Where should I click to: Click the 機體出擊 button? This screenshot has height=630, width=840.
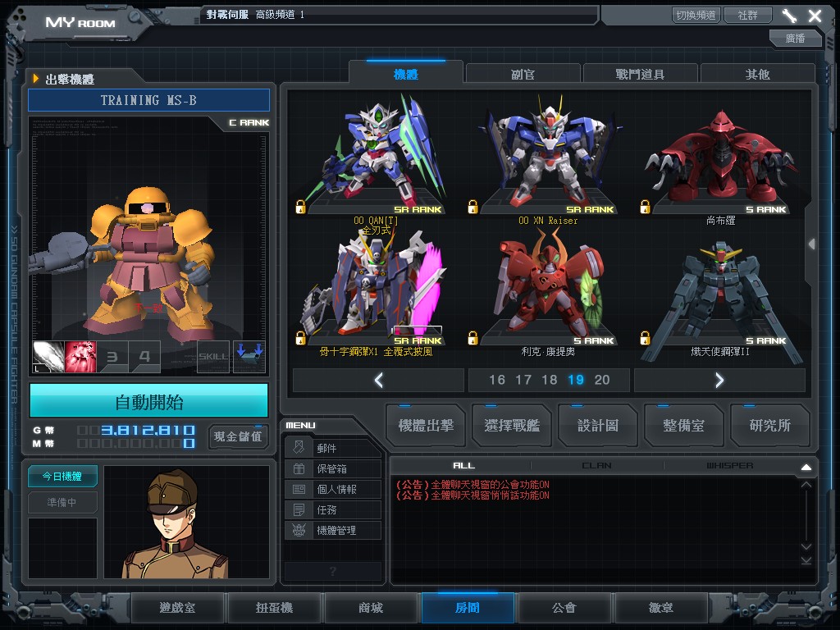click(426, 426)
